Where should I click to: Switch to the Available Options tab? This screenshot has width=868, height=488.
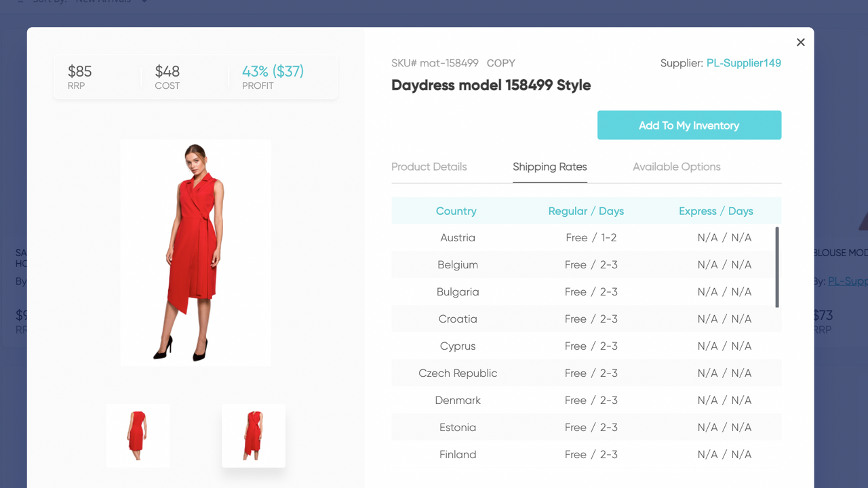(676, 167)
